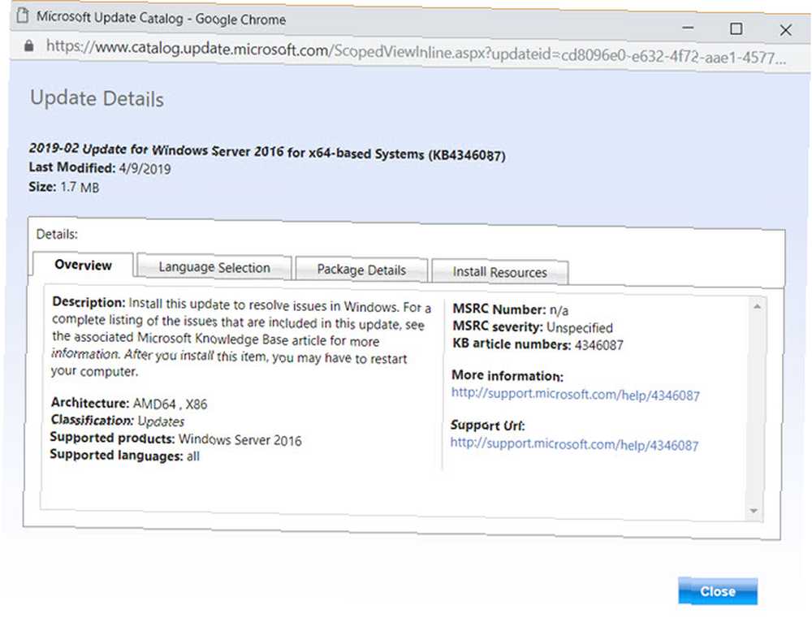Close the Chrome window with X
Viewport: 812px width, 644px height.
(785, 31)
